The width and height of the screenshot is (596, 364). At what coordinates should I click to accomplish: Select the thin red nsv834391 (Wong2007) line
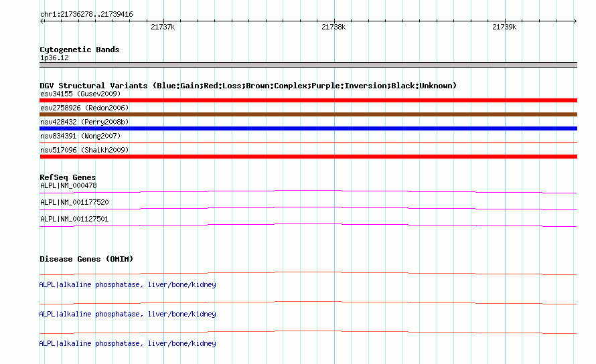pyautogui.click(x=308, y=142)
